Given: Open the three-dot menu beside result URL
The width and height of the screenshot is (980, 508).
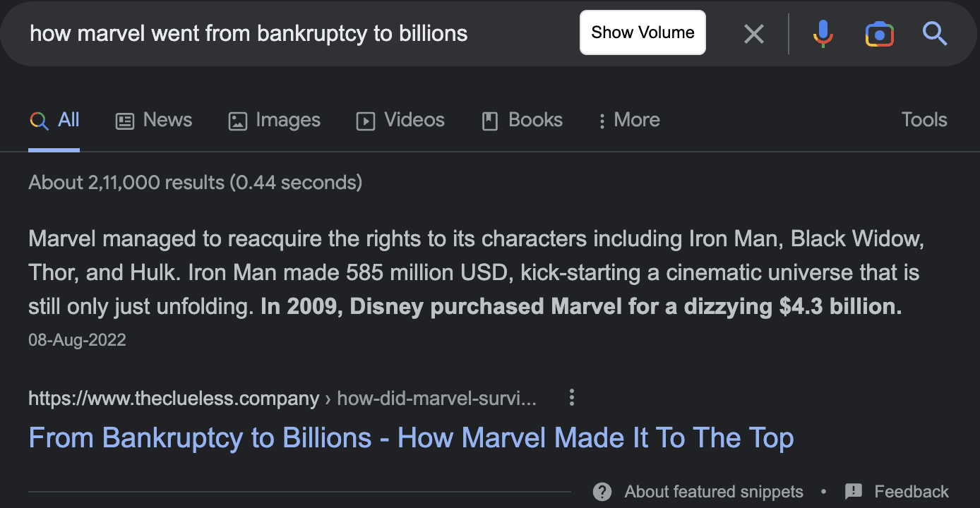Looking at the screenshot, I should point(572,398).
